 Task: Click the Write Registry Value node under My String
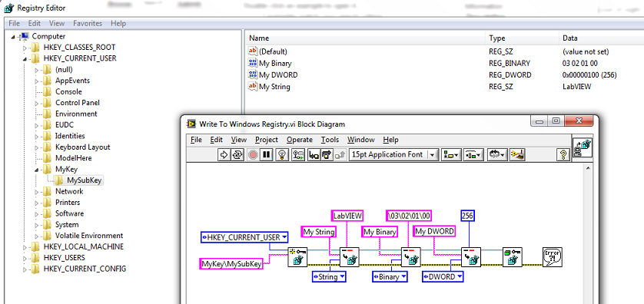tap(350, 257)
